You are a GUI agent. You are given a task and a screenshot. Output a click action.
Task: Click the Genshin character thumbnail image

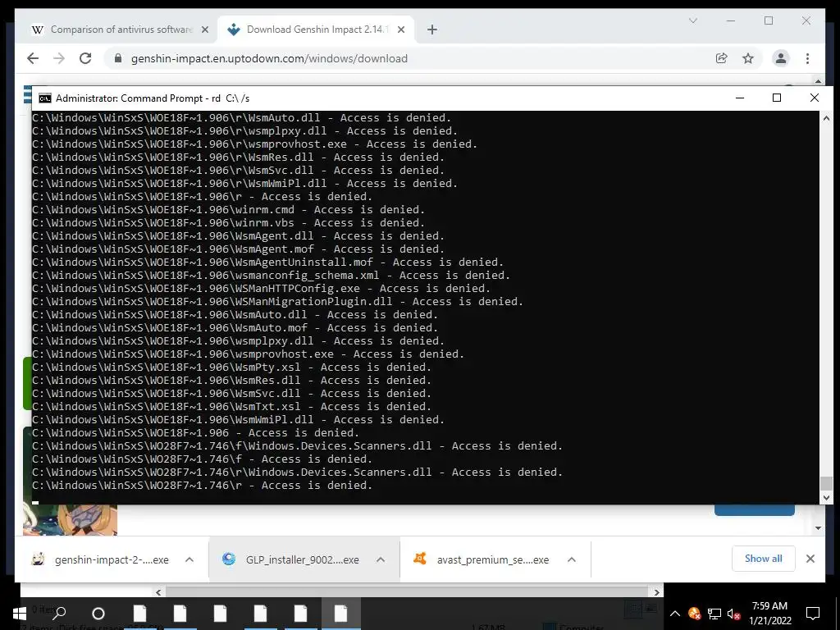click(x=71, y=519)
